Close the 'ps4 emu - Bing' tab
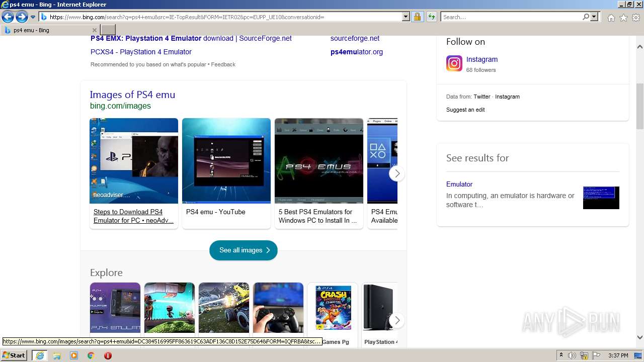This screenshot has height=362, width=644. click(94, 30)
